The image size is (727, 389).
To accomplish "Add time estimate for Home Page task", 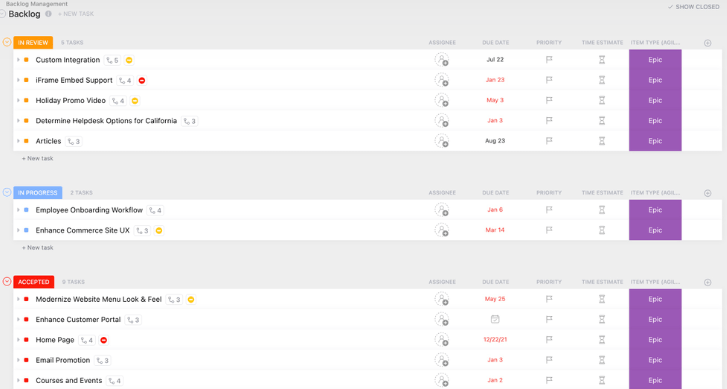I will pyautogui.click(x=602, y=340).
